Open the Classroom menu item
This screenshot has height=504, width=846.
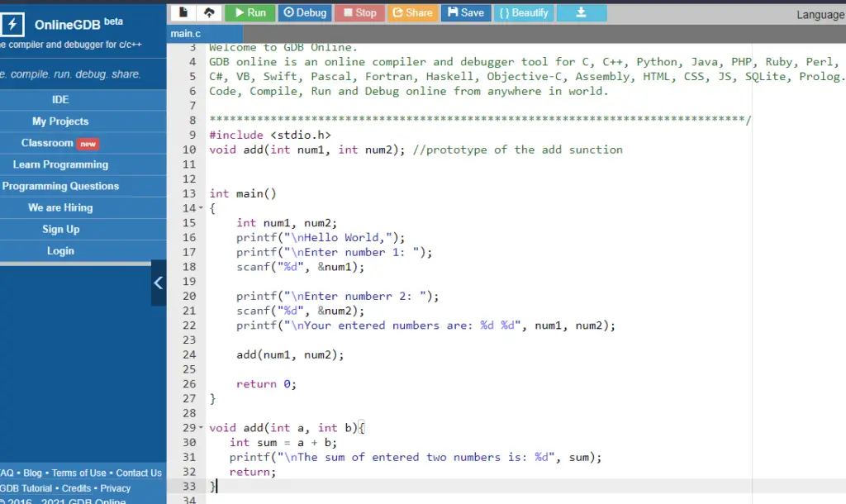pos(47,143)
